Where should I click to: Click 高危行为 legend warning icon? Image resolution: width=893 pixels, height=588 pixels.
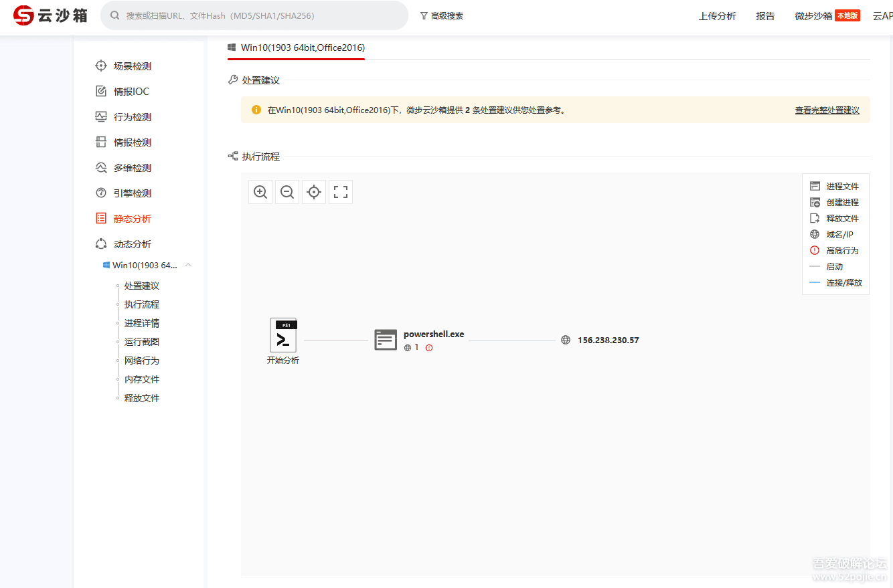(815, 250)
